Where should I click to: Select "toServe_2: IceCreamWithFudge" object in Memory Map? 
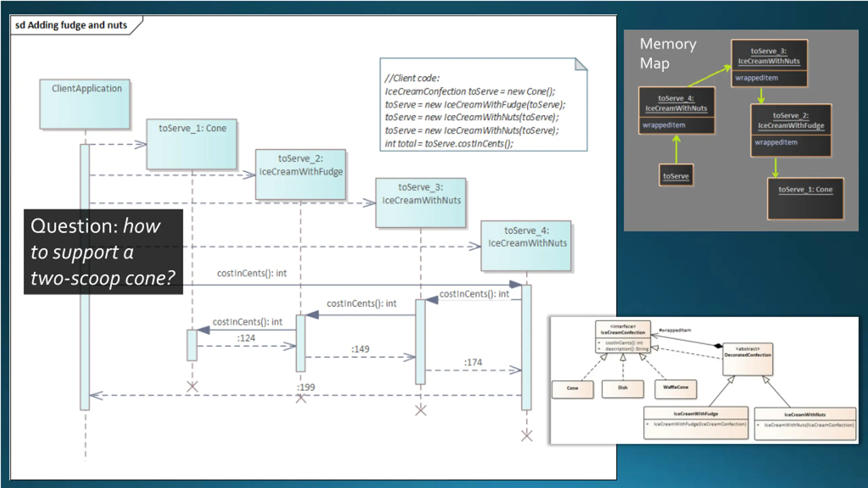(791, 130)
